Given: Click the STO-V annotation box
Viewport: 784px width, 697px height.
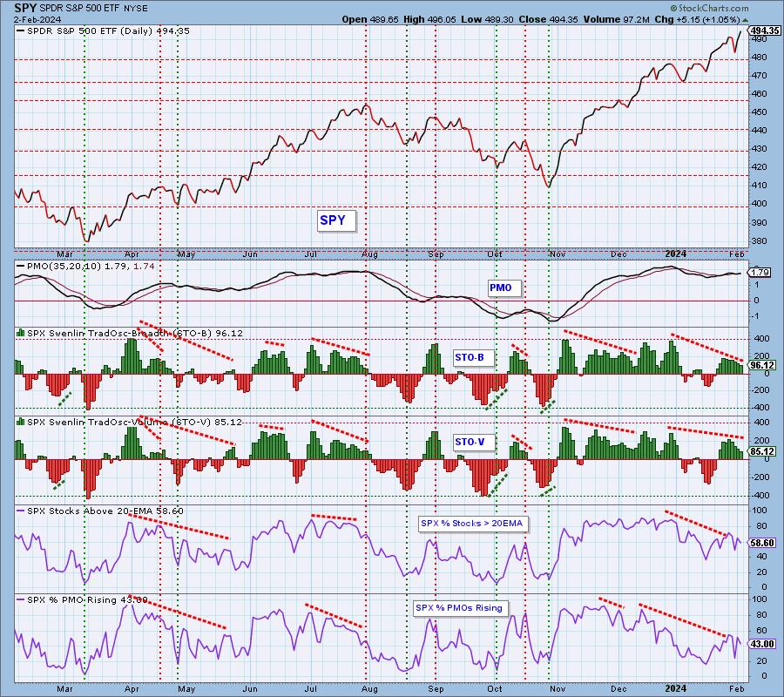Looking at the screenshot, I should 473,442.
